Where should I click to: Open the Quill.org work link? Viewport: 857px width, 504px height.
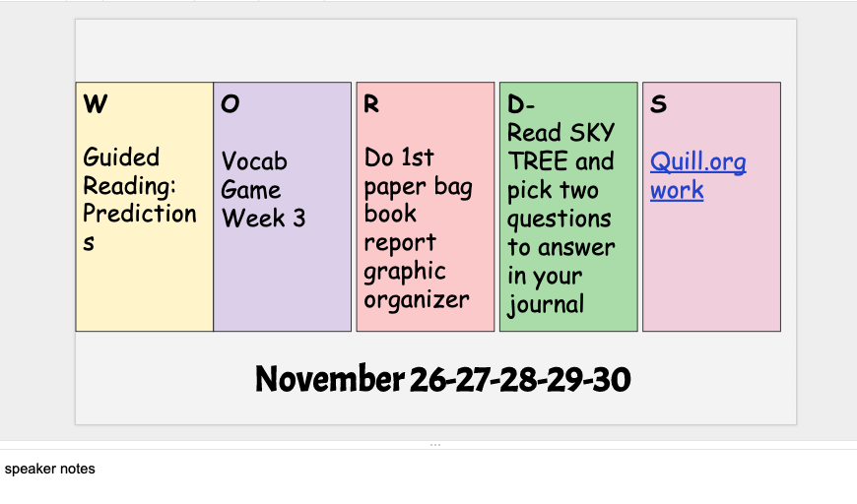(x=697, y=162)
